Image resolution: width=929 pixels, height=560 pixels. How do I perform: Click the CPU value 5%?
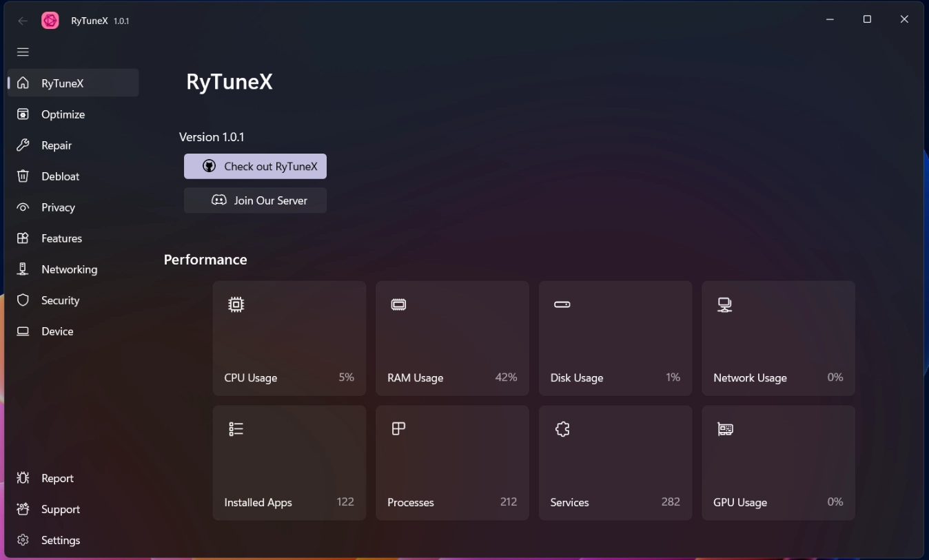click(x=347, y=377)
